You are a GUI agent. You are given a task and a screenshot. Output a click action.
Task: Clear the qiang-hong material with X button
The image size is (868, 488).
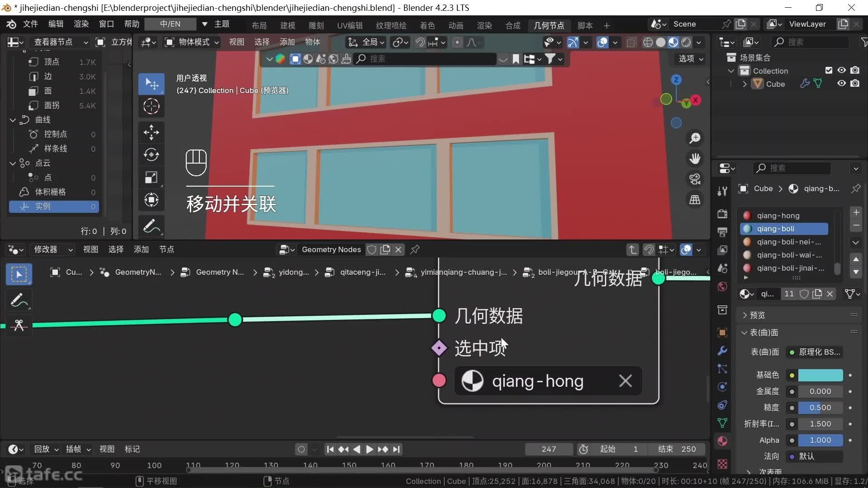(x=625, y=381)
